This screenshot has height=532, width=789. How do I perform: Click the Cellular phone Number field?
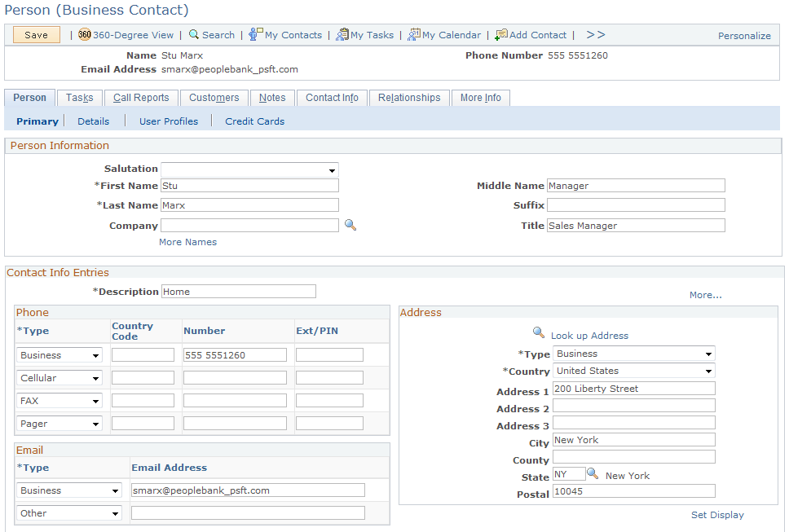pos(235,378)
